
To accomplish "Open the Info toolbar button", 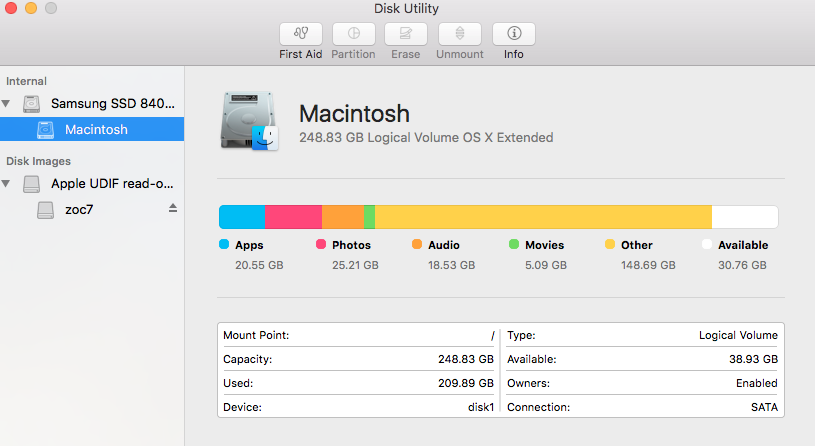I will pyautogui.click(x=514, y=34).
